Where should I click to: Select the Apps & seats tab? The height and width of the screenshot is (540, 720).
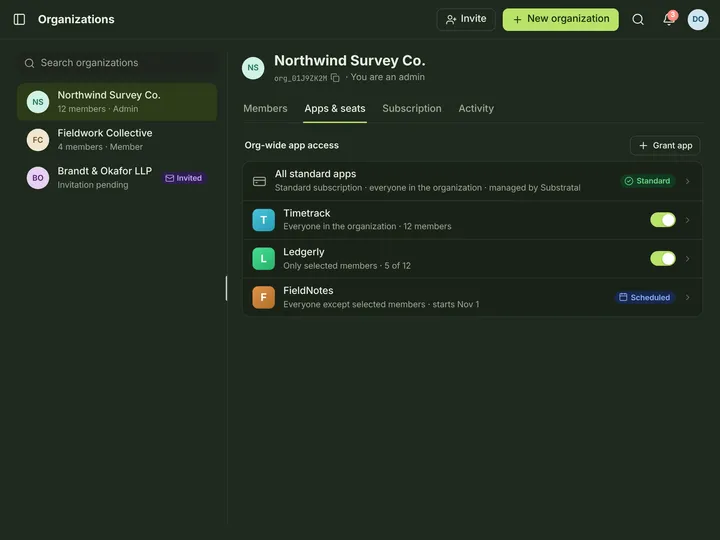(335, 108)
